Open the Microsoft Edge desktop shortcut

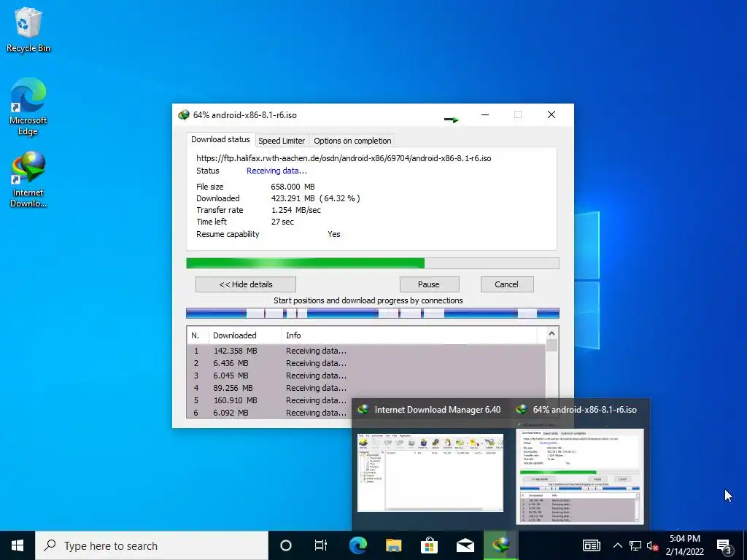(x=28, y=106)
